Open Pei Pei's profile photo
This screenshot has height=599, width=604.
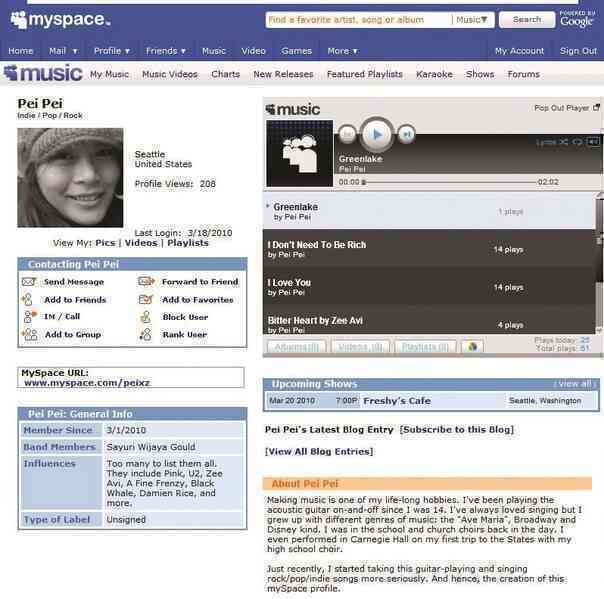tap(70, 178)
